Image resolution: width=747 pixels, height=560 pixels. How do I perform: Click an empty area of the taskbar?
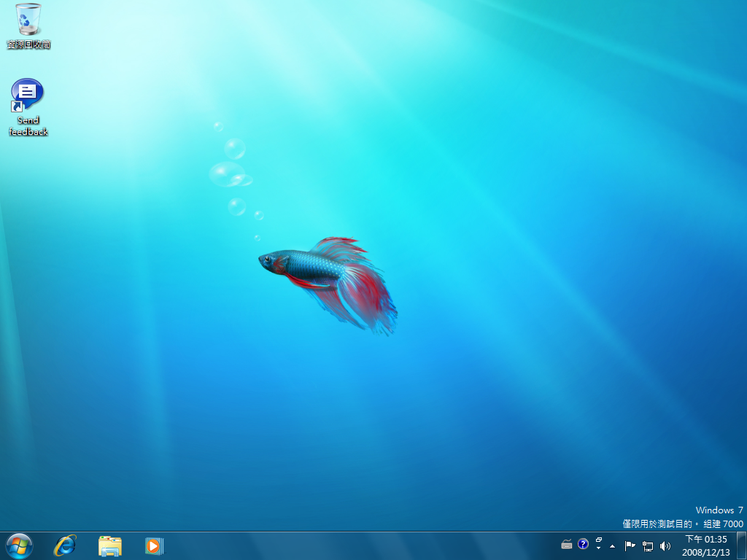pyautogui.click(x=365, y=545)
